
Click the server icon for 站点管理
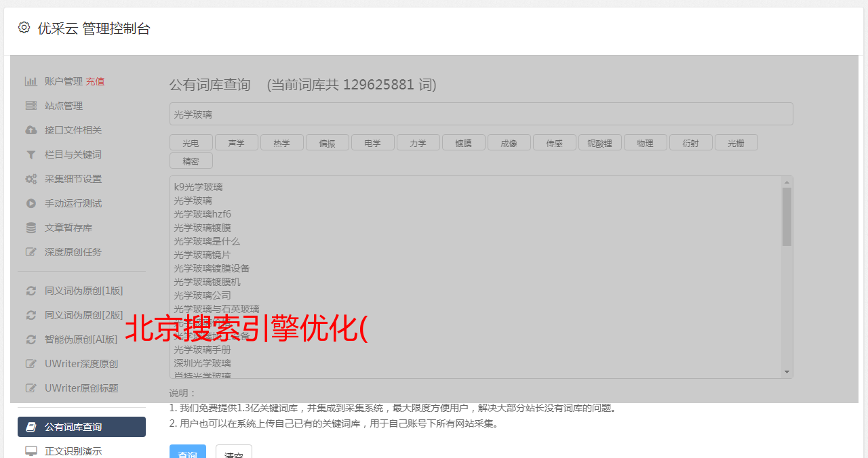pyautogui.click(x=31, y=106)
